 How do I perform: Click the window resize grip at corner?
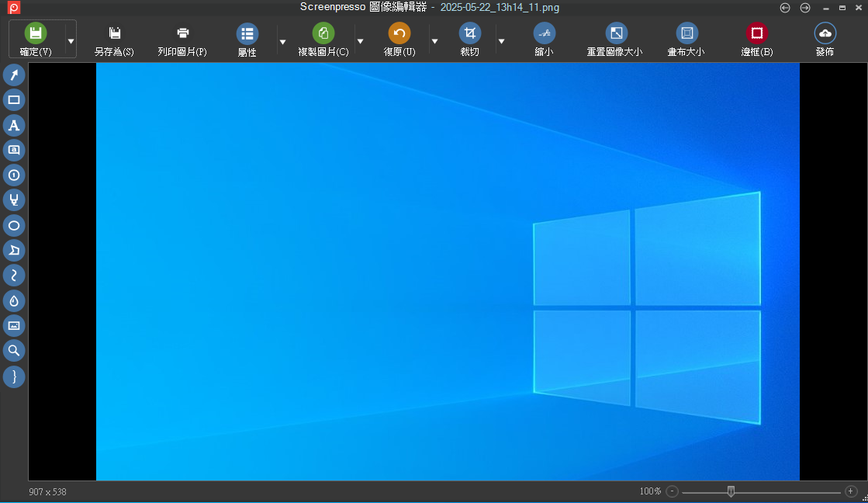(x=865, y=498)
